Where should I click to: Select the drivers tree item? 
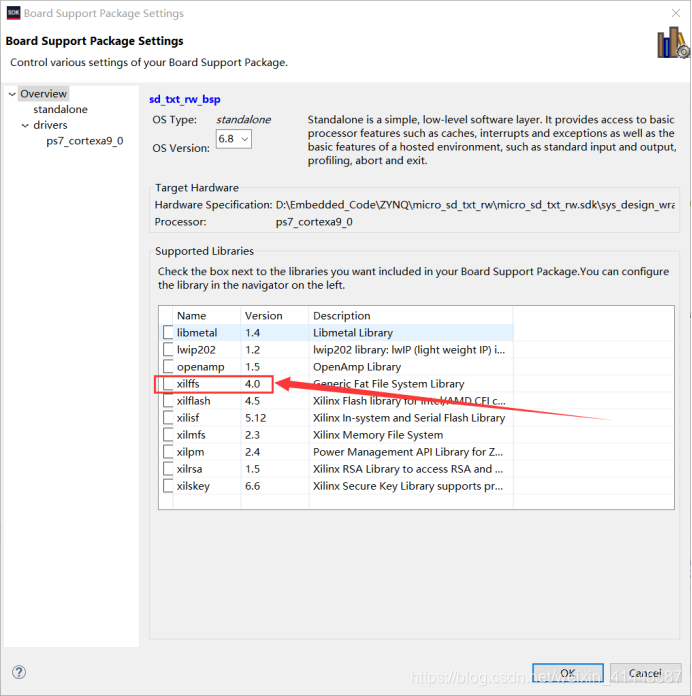tap(50, 125)
